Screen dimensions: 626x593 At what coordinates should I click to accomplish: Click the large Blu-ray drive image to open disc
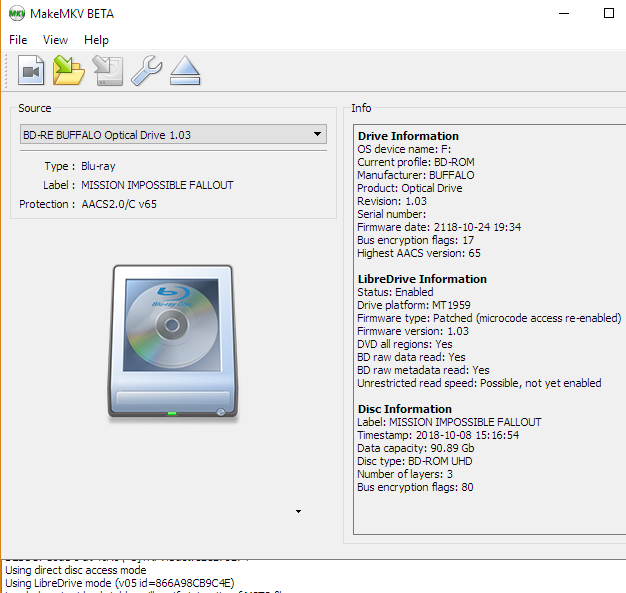point(173,342)
